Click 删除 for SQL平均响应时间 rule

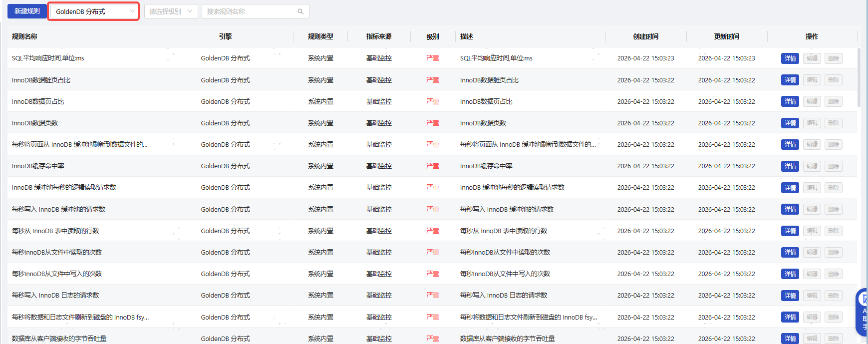click(x=834, y=58)
